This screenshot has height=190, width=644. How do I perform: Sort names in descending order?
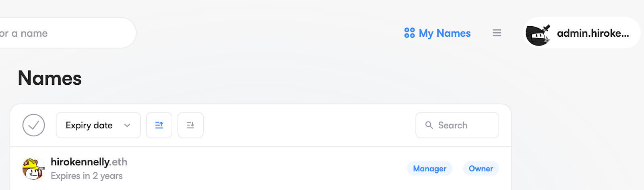tap(190, 125)
